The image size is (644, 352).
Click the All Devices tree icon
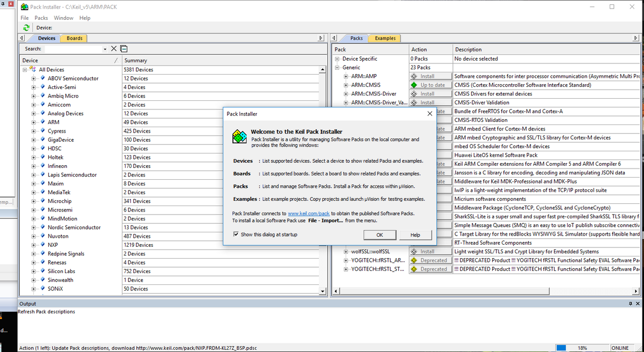click(34, 70)
